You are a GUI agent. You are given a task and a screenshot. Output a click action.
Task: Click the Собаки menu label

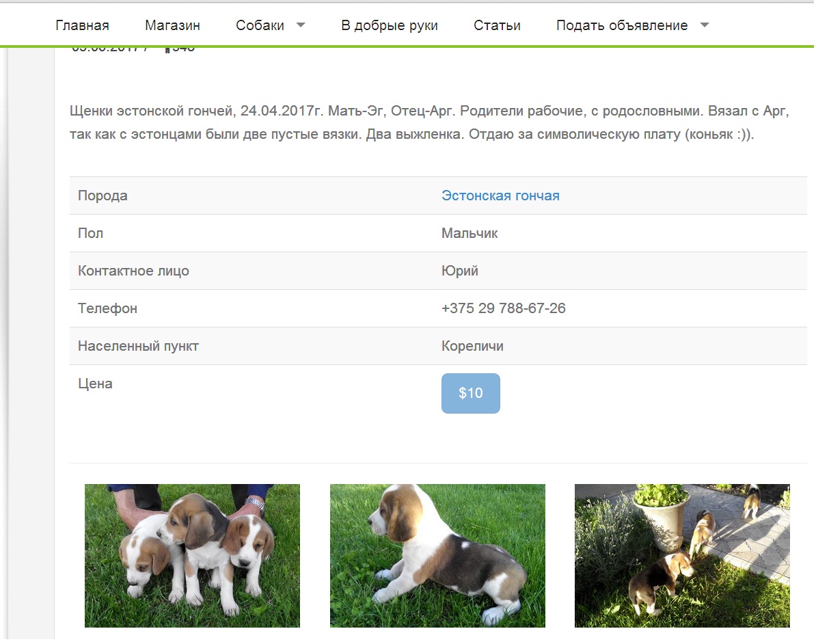click(x=260, y=25)
